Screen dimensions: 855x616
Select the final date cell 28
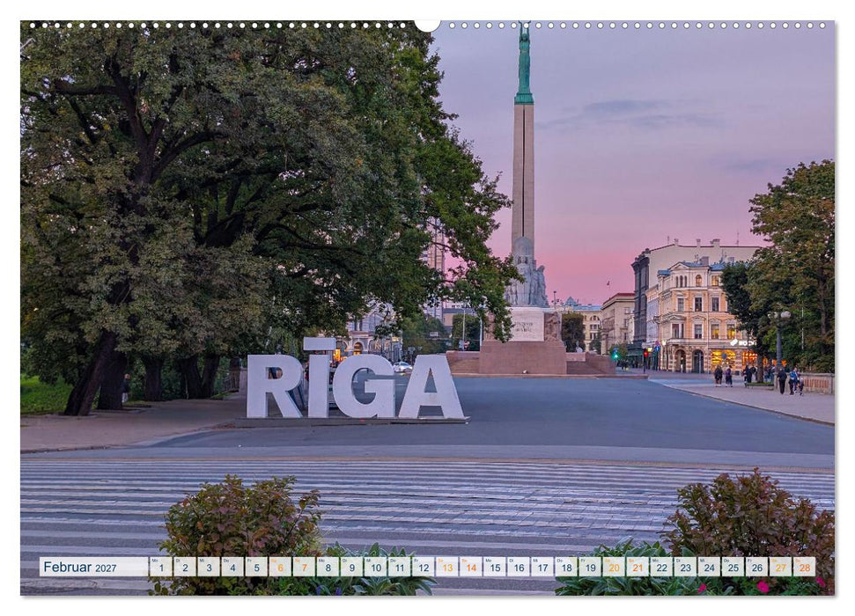coord(805,567)
